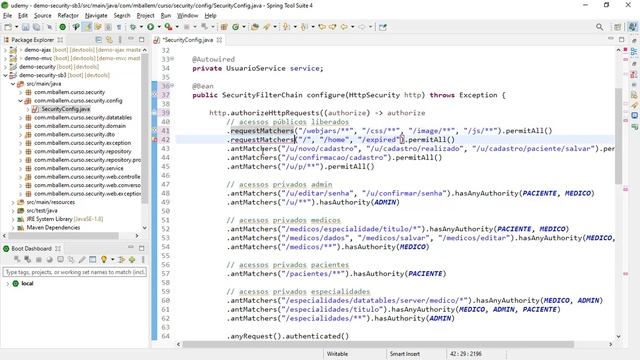Click the Coverage run toolbar icon

tap(168, 27)
